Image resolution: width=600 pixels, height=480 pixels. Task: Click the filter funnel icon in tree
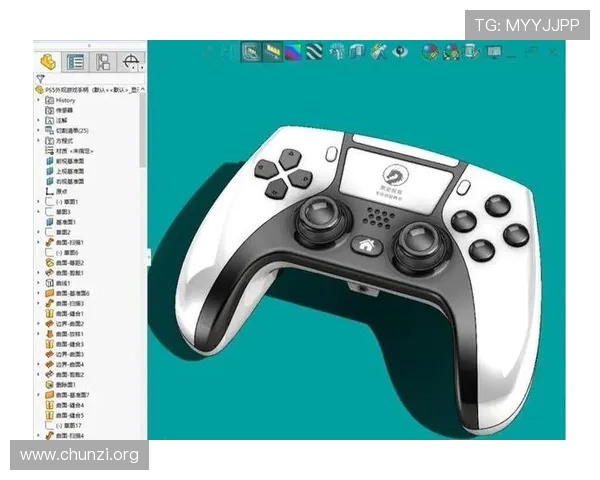pyautogui.click(x=40, y=77)
